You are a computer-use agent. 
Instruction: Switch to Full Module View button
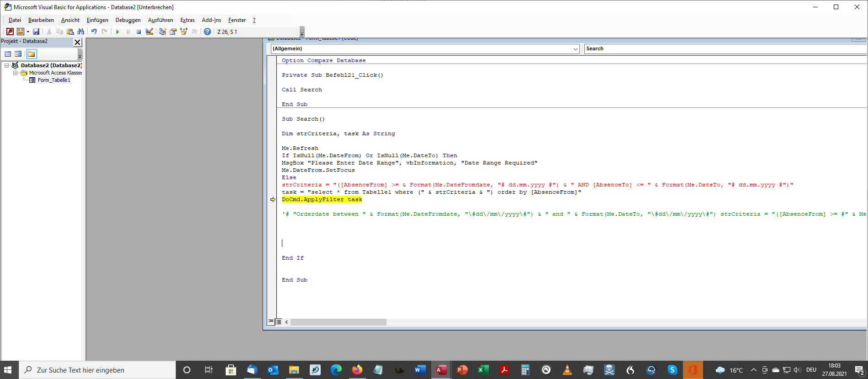pyautogui.click(x=279, y=322)
